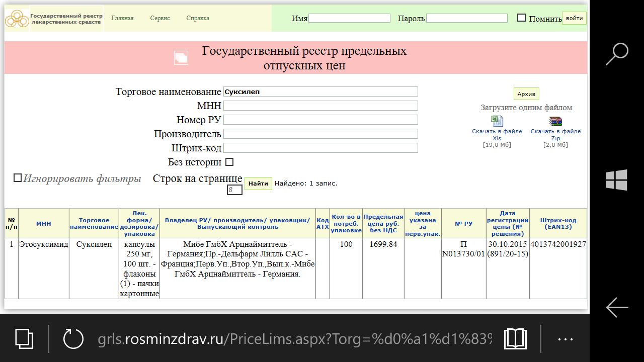Screen dimensions: 644x362
Task: Open the browser more options ellipsis
Action: pyautogui.click(x=566, y=339)
